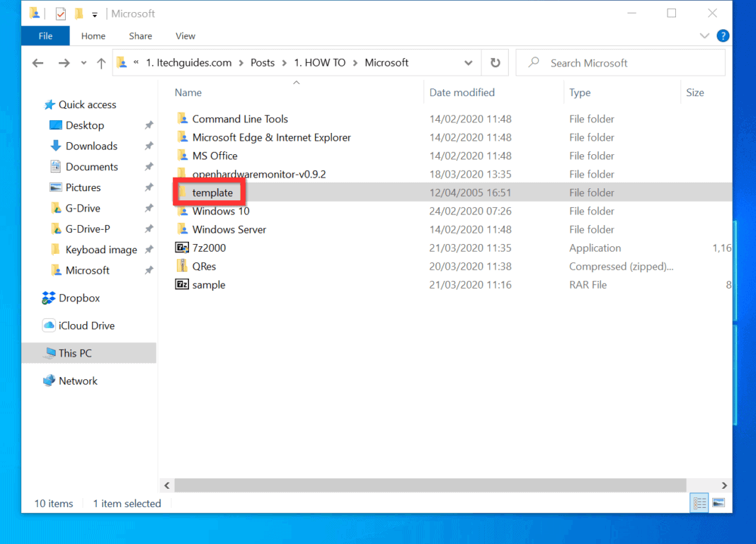Click the Search Microsoft field
756x544 pixels.
621,63
